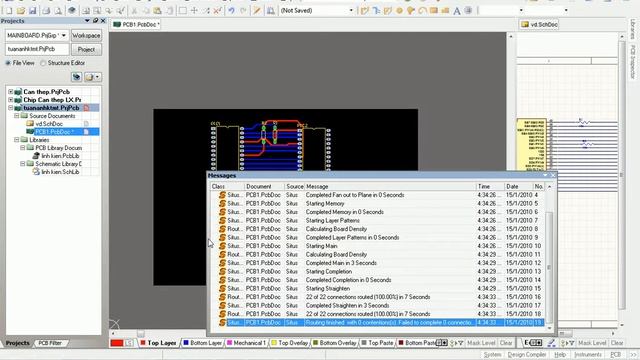Select linh kien.SchLib in the tree

pos(60,172)
